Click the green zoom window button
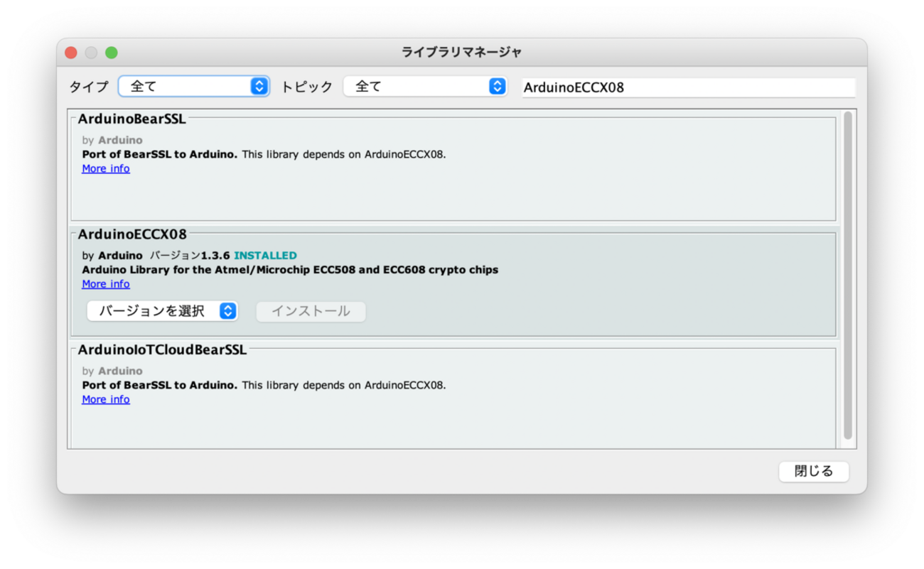This screenshot has width=924, height=569. tap(112, 53)
